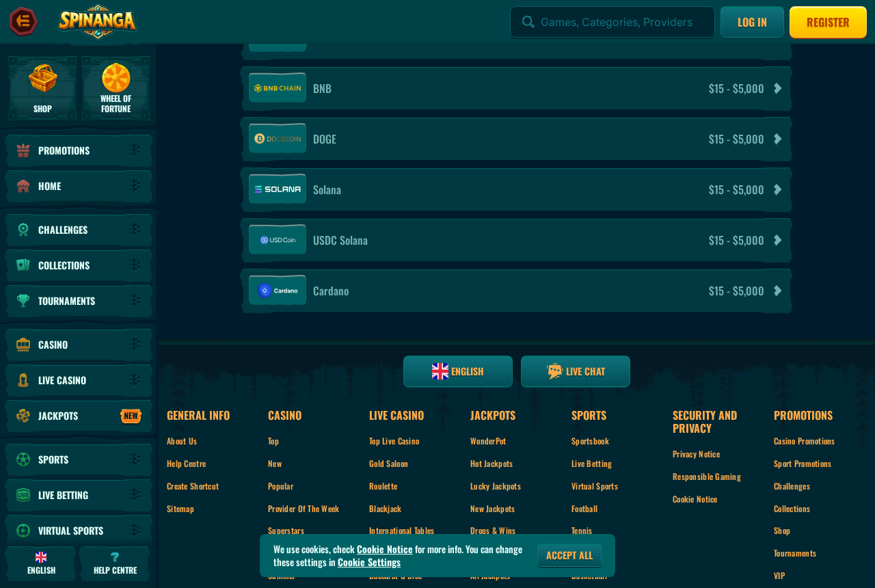Screen dimensions: 875x588
Task: Open Responsible Gaming footer link
Action: (707, 477)
